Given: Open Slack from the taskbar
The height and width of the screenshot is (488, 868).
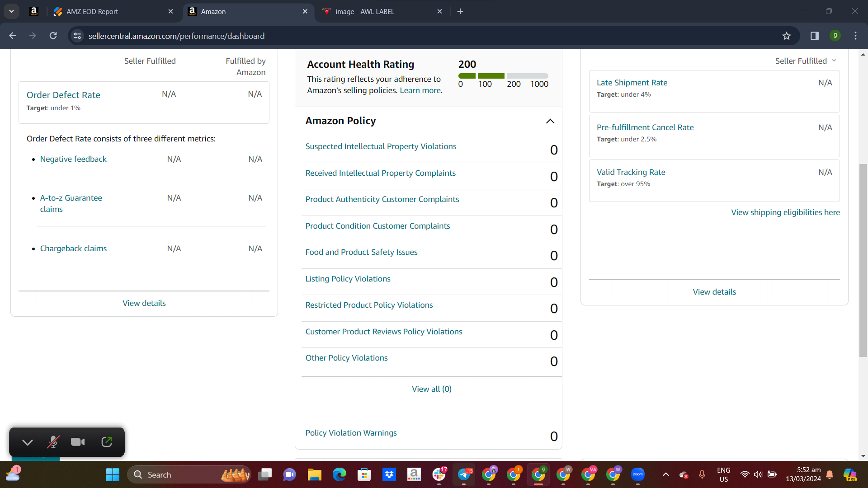Looking at the screenshot, I should coord(439,474).
